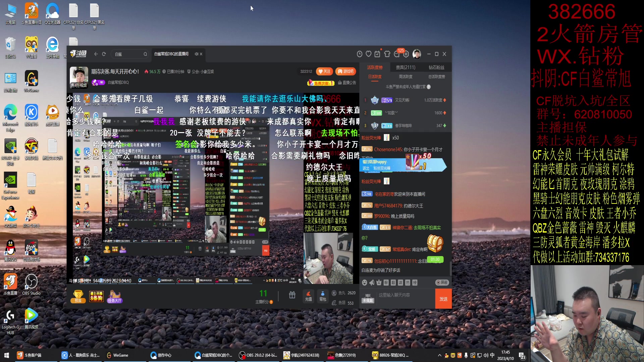Click the horn announcement icon in chat toolbar

(372, 283)
